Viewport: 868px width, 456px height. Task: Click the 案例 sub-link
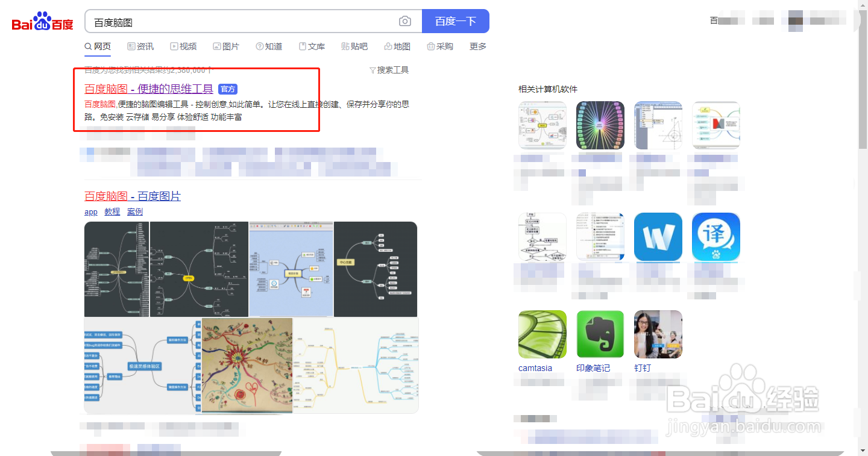[x=135, y=211]
